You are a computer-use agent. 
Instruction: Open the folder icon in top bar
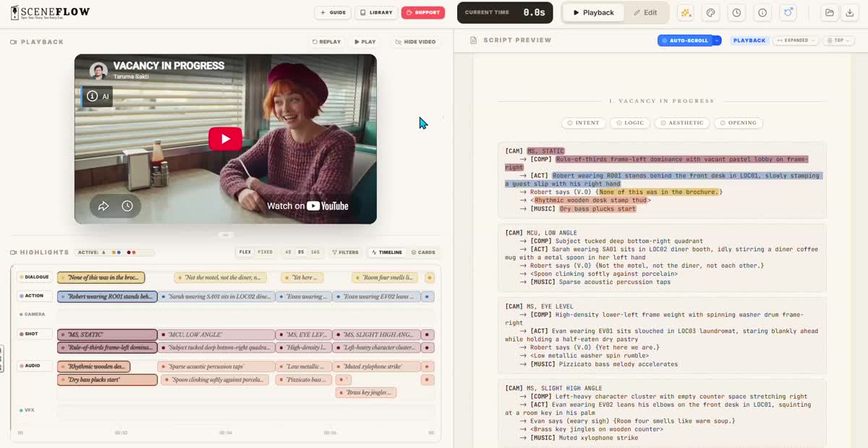[830, 12]
